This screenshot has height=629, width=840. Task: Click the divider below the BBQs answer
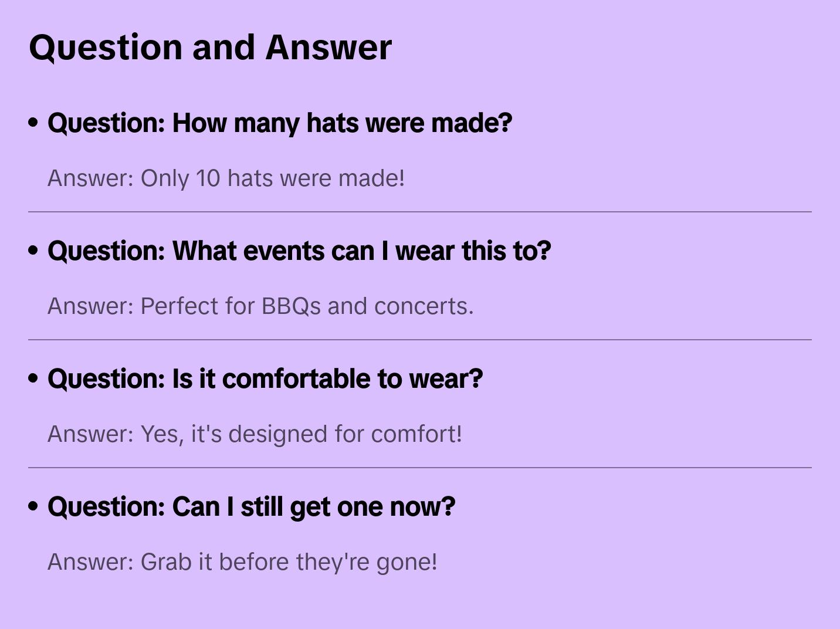pos(420,340)
